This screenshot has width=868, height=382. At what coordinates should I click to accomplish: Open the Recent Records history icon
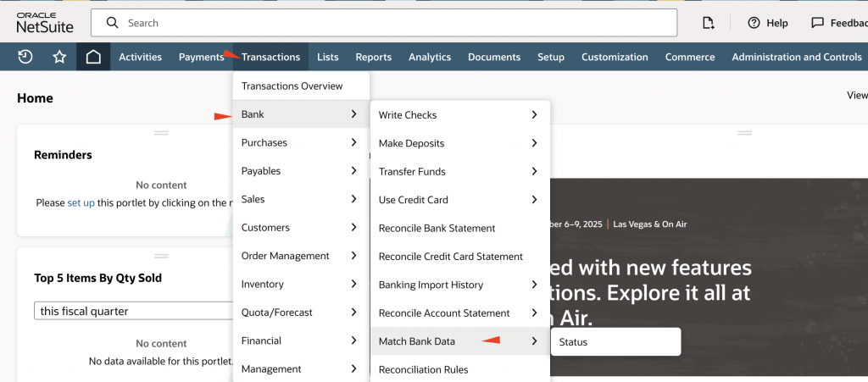pyautogui.click(x=25, y=57)
